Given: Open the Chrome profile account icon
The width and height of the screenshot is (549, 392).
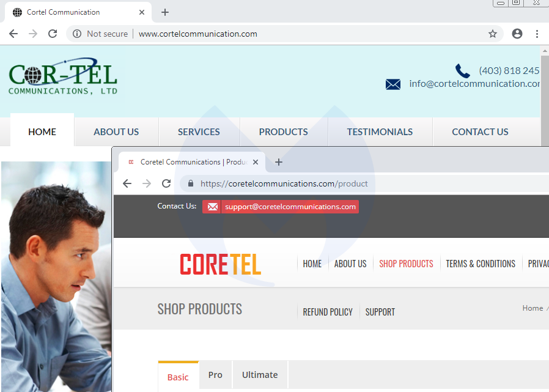Looking at the screenshot, I should pyautogui.click(x=517, y=34).
